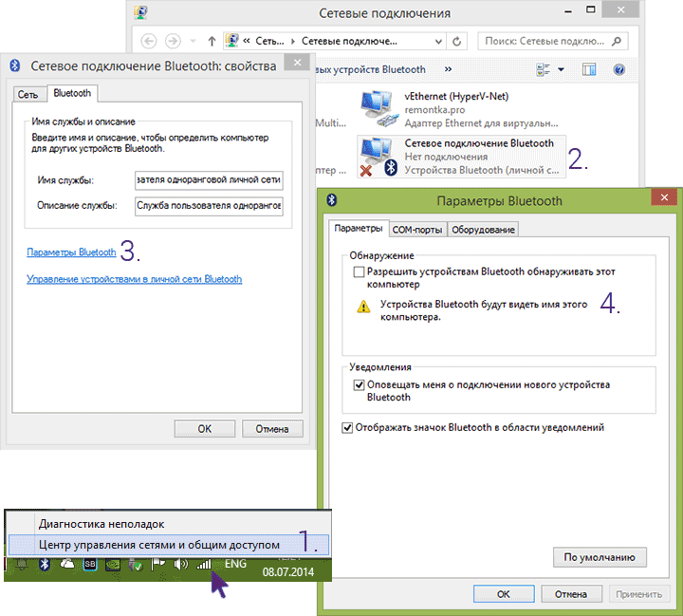
Task: Toggle the preview pane icon
Action: (x=589, y=70)
